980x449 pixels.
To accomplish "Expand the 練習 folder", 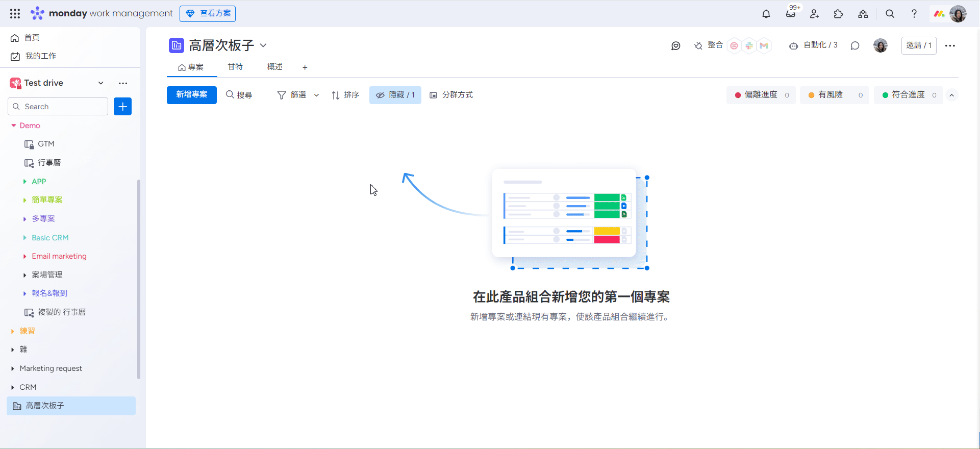I will click(13, 331).
